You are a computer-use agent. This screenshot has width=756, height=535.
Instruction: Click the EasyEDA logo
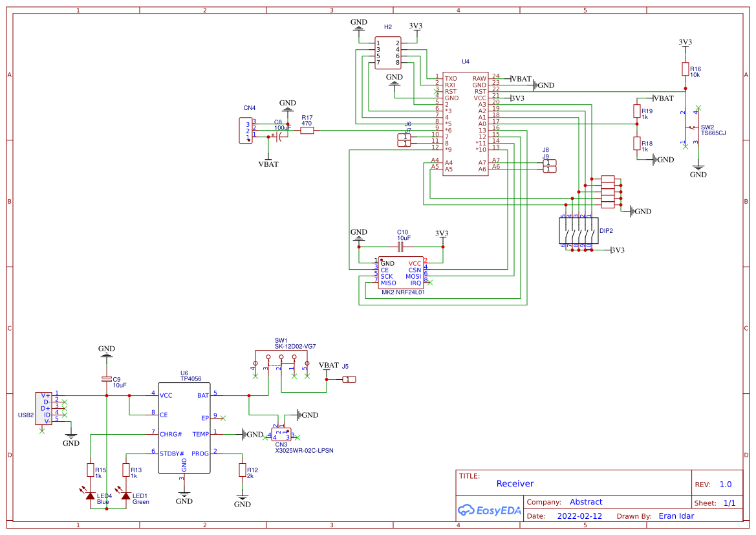pos(490,510)
